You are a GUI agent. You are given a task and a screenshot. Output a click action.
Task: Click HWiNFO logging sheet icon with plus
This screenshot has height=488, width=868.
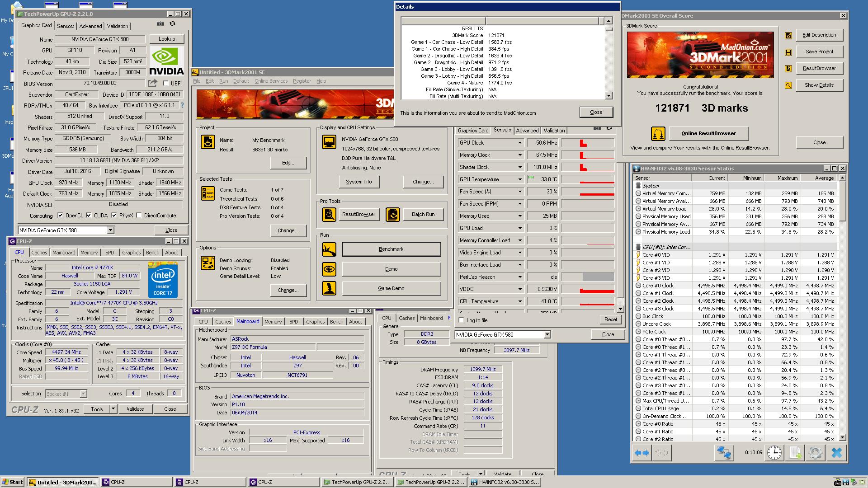(795, 452)
